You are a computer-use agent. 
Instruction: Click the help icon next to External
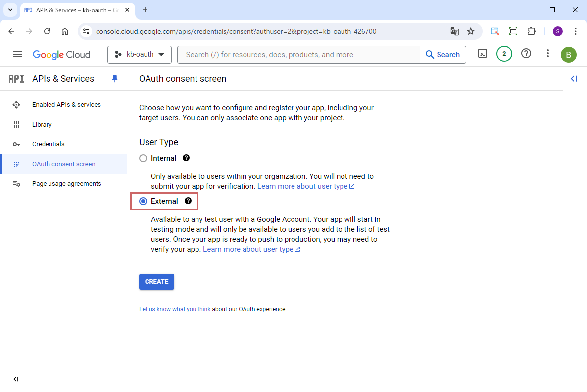pyautogui.click(x=188, y=201)
